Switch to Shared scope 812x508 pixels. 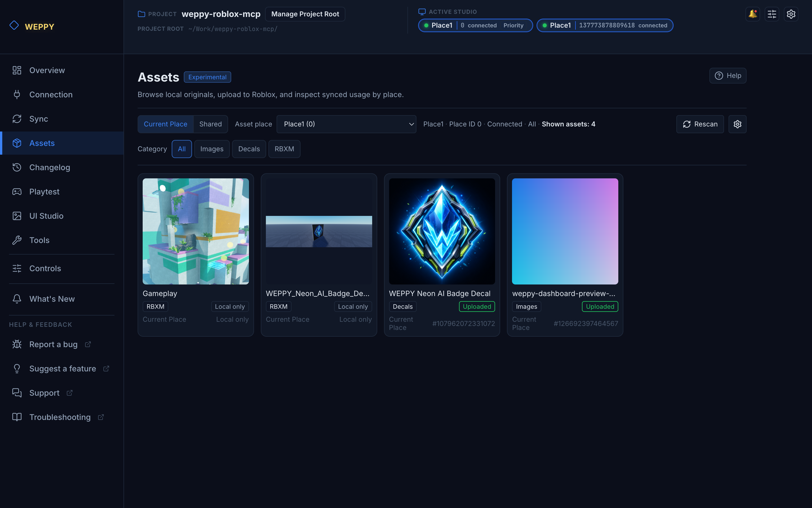pos(210,124)
